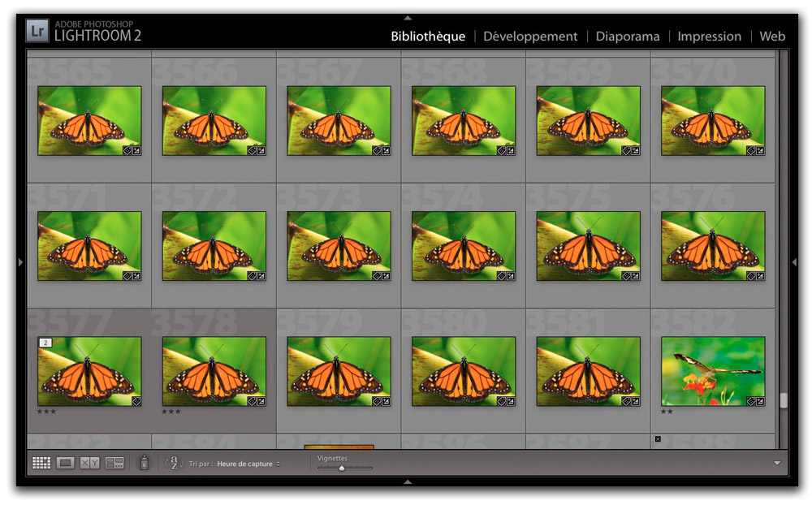
Task: Click the Lr Lightroom logo icon
Action: click(x=37, y=31)
